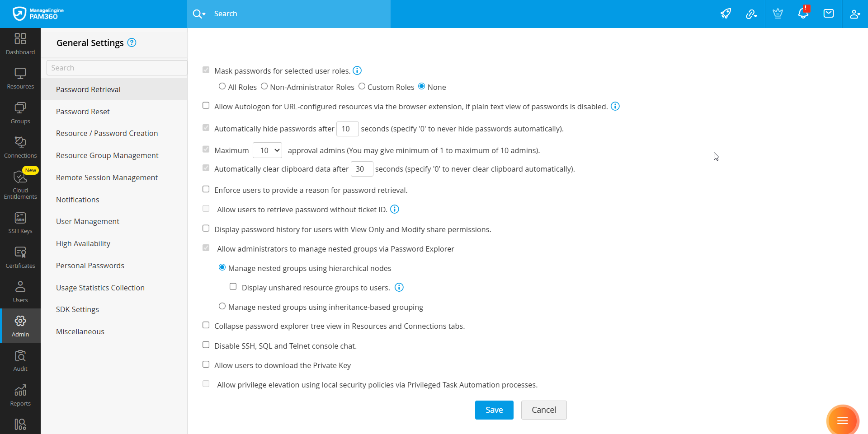Check messages via the envelope icon

829,14
